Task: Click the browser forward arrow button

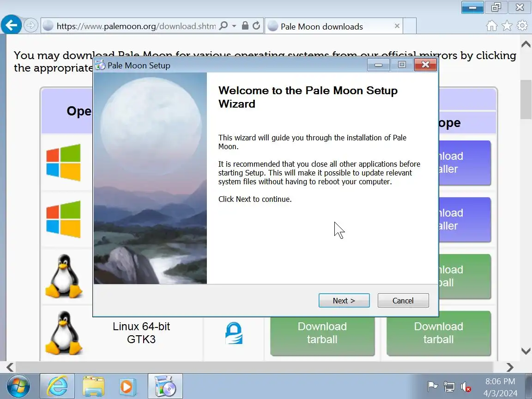Action: tap(31, 25)
